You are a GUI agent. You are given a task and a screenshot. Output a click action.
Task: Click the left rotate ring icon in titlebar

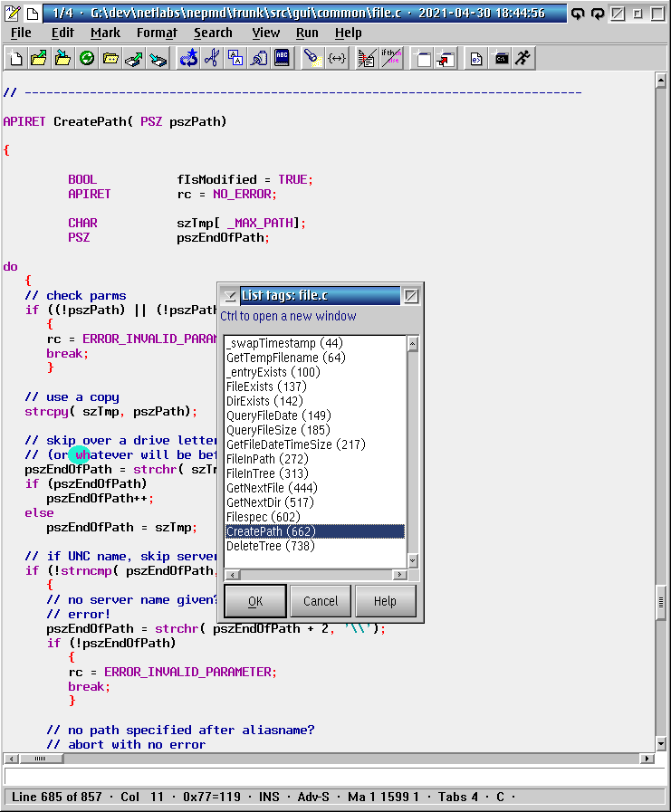pyautogui.click(x=578, y=14)
